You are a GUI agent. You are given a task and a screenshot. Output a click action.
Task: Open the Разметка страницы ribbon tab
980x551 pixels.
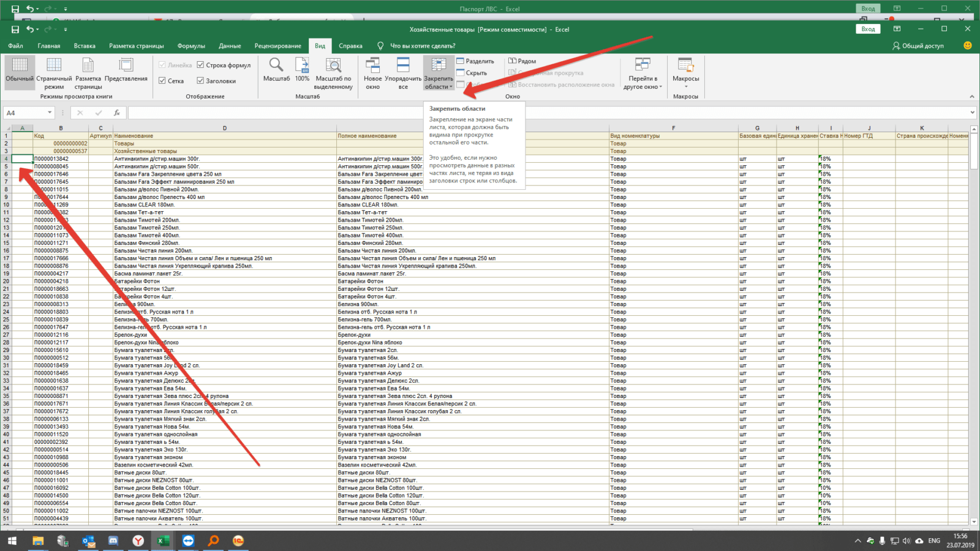(x=137, y=46)
